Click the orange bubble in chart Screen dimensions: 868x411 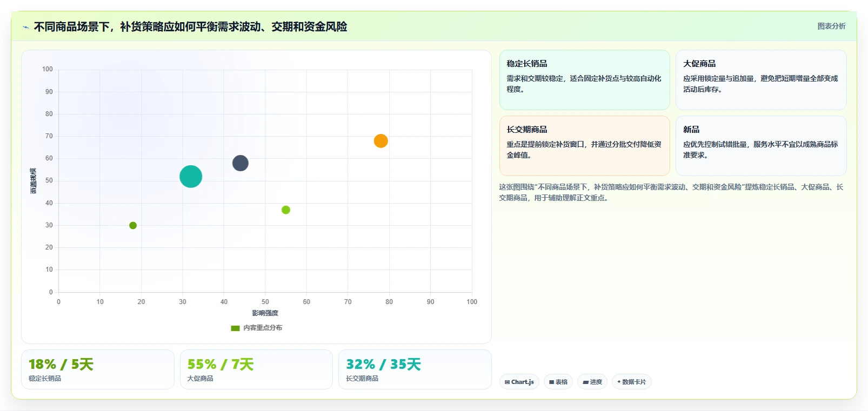[381, 141]
